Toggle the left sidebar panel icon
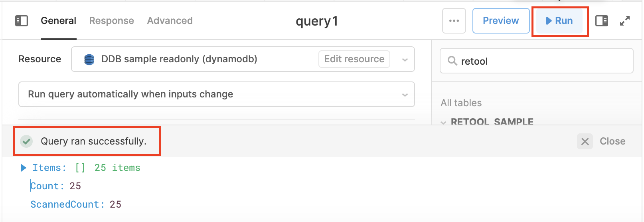644x222 pixels. pyautogui.click(x=22, y=21)
